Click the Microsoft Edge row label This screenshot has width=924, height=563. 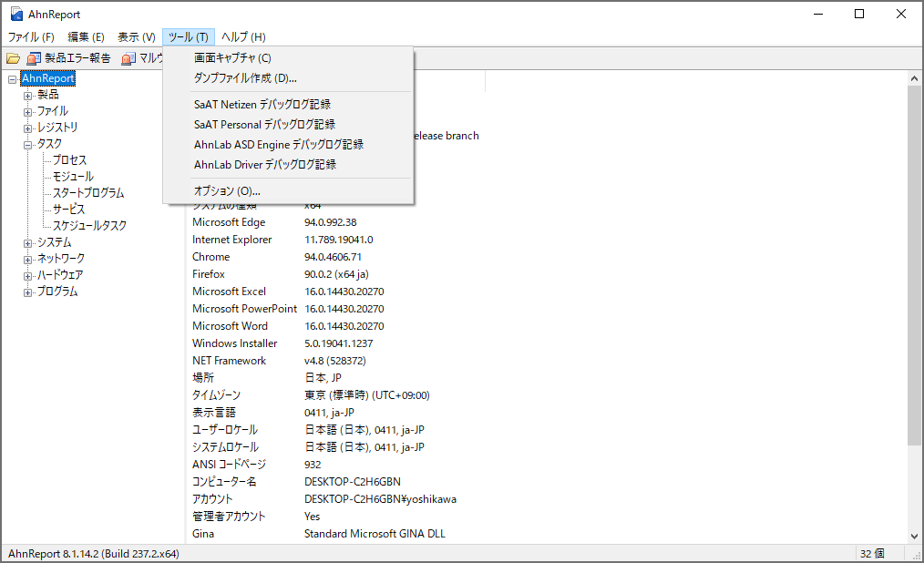point(229,222)
